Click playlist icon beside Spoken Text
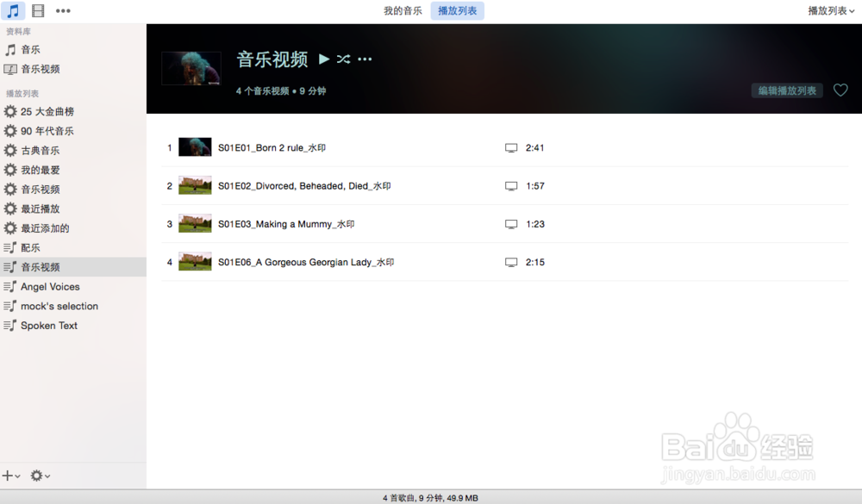This screenshot has width=862, height=504. (x=9, y=326)
